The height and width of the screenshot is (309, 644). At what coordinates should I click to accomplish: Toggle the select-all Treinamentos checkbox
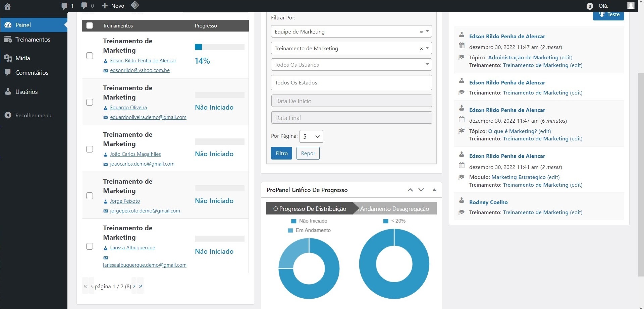click(x=90, y=26)
